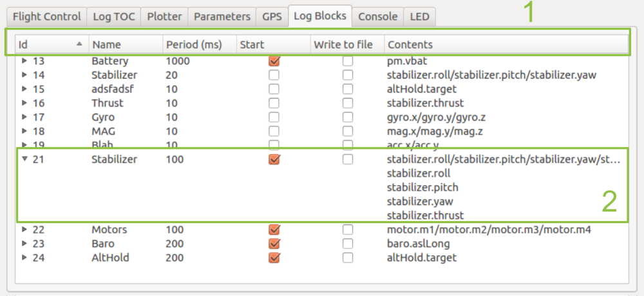Select the LED tab
The image size is (644, 296).
[420, 16]
